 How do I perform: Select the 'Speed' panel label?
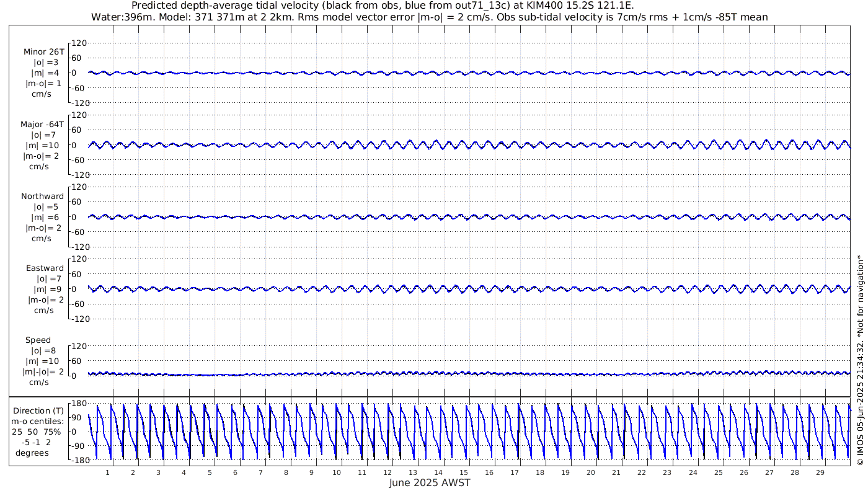[x=38, y=340]
